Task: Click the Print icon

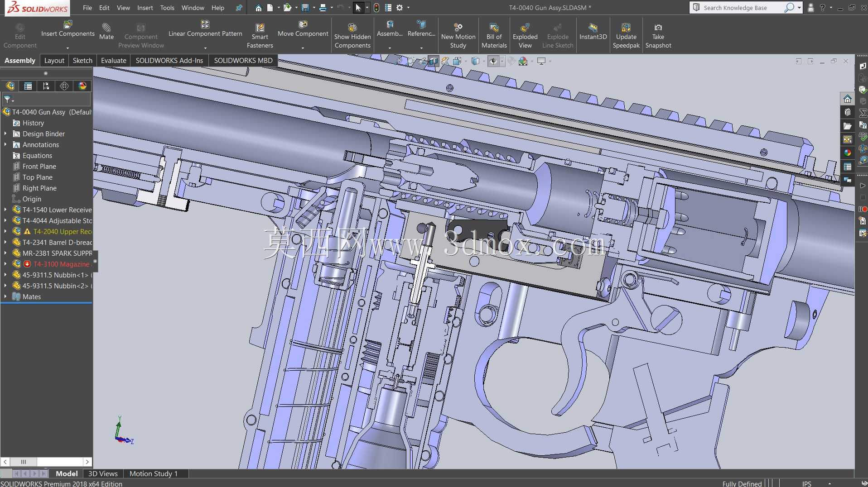Action: coord(323,8)
